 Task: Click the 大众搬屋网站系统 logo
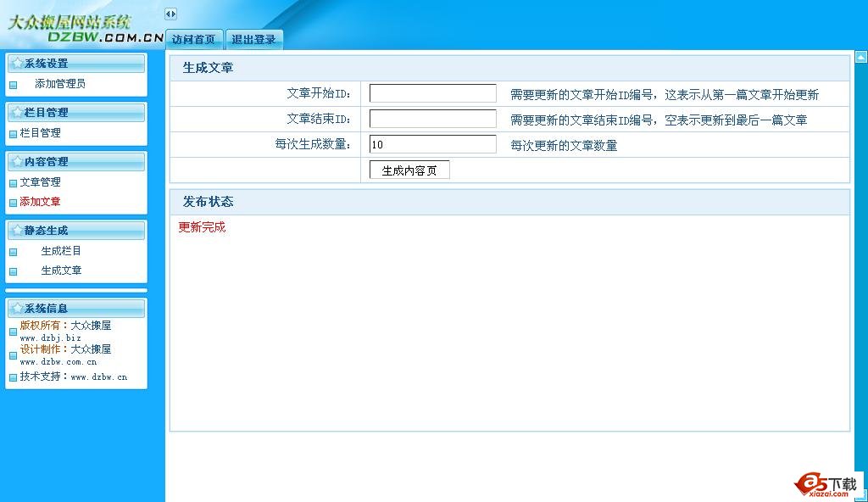85,29
